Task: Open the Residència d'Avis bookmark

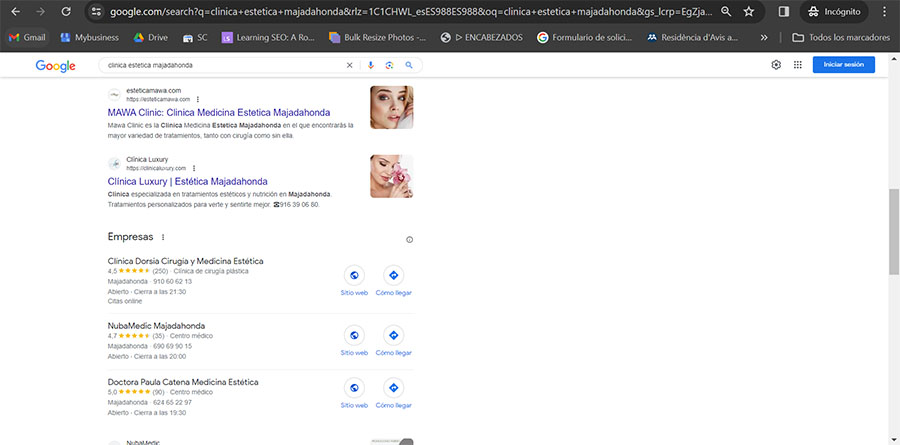Action: pos(692,37)
